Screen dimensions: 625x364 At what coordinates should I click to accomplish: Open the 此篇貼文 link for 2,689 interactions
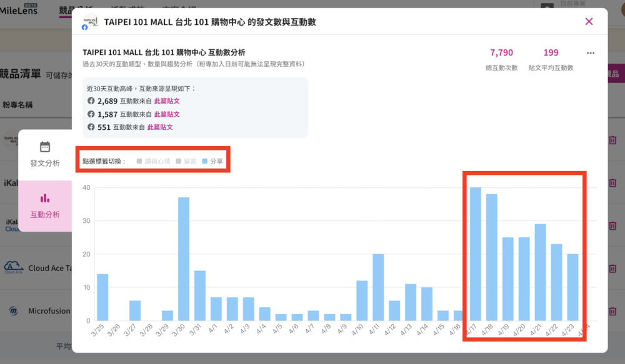coord(167,101)
